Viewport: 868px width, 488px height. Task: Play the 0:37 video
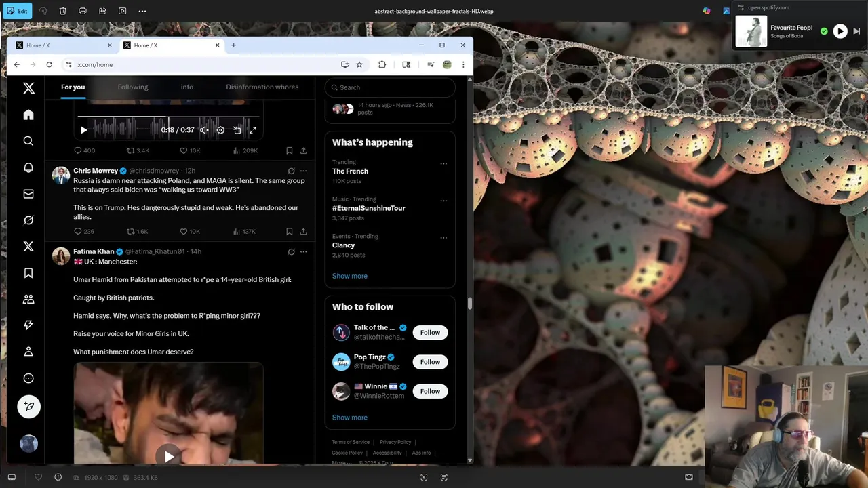(x=83, y=130)
